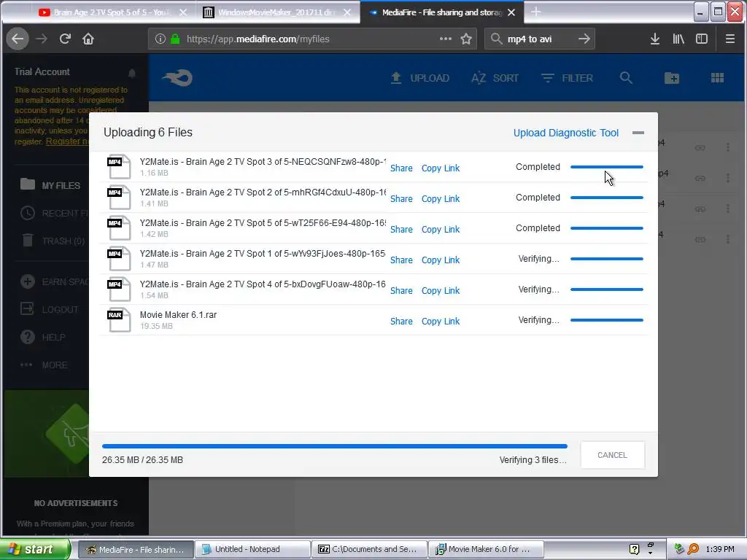Click the UPLOAD button in the toolbar

419,77
